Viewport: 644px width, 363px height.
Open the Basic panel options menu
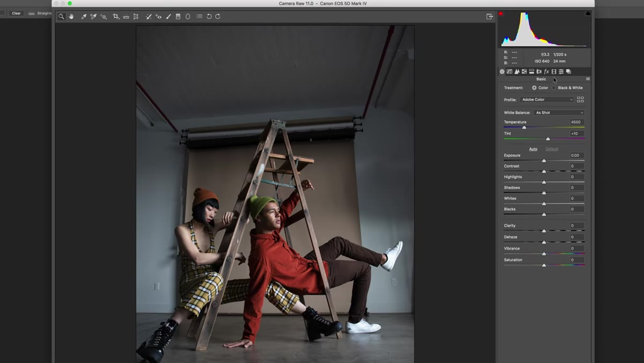pos(588,79)
